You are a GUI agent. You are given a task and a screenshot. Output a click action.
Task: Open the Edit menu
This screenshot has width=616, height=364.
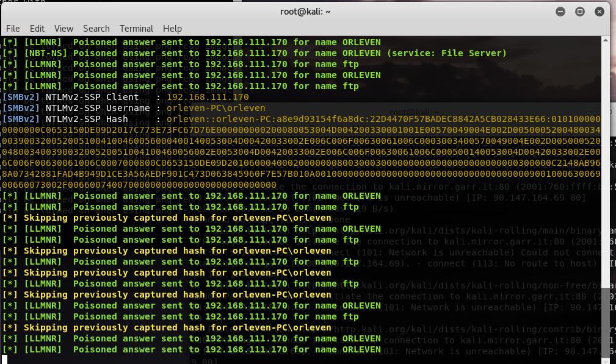pyautogui.click(x=37, y=28)
